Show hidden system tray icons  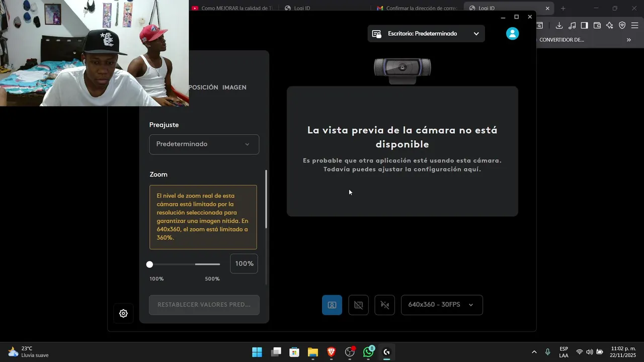[534, 352]
